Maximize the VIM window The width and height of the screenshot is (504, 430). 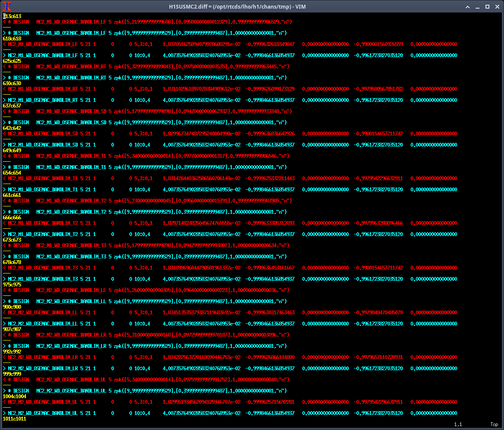[487, 7]
